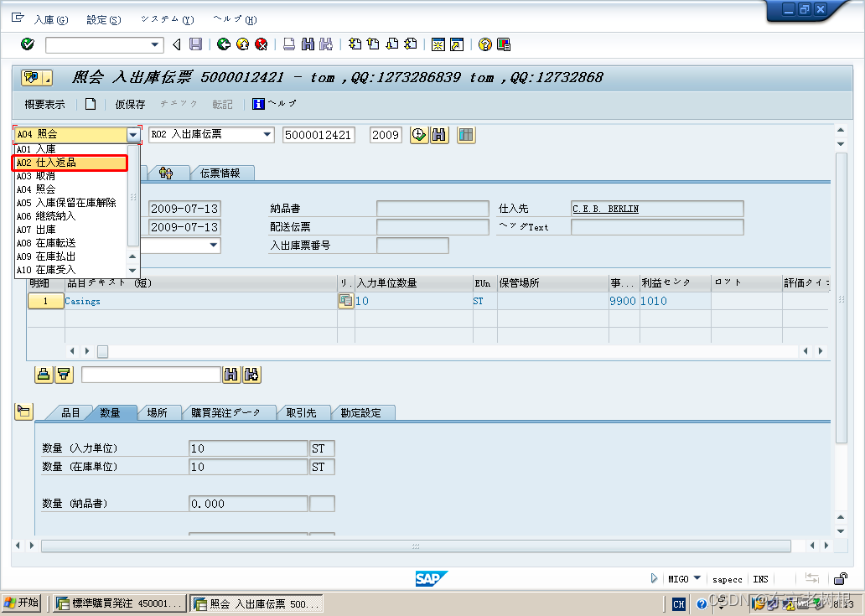Click the binoculars search icon beside year field
This screenshot has width=865, height=616.
click(x=439, y=135)
